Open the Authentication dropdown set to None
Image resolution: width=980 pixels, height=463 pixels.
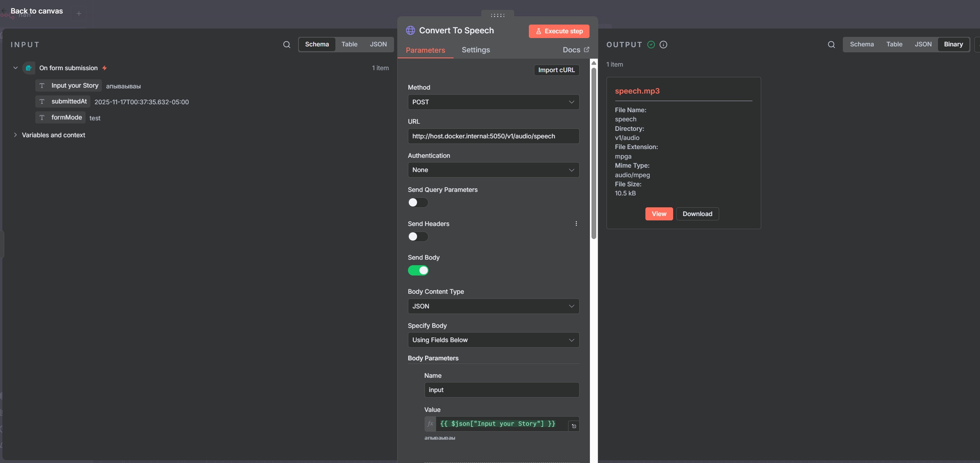coord(493,170)
